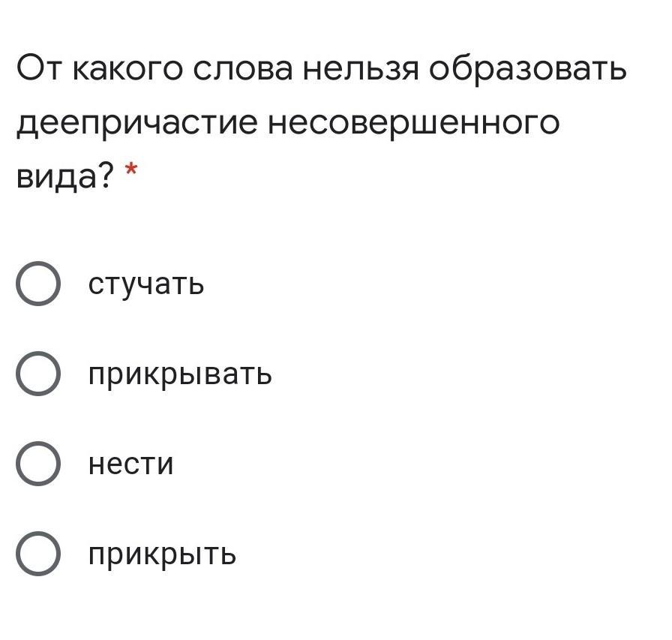The height and width of the screenshot is (640, 672).
Task: Select the radio button for прикрыть
Action: click(38, 554)
